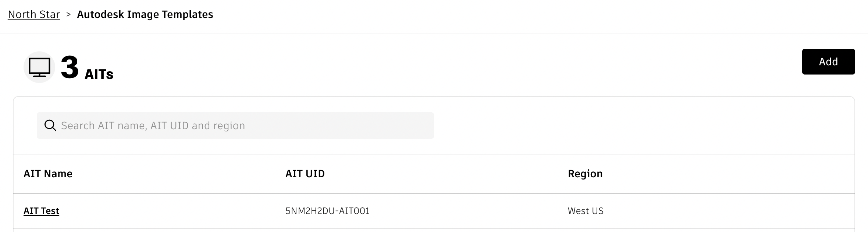868x232 pixels.
Task: Click empty header space right of Region column
Action: [728, 174]
